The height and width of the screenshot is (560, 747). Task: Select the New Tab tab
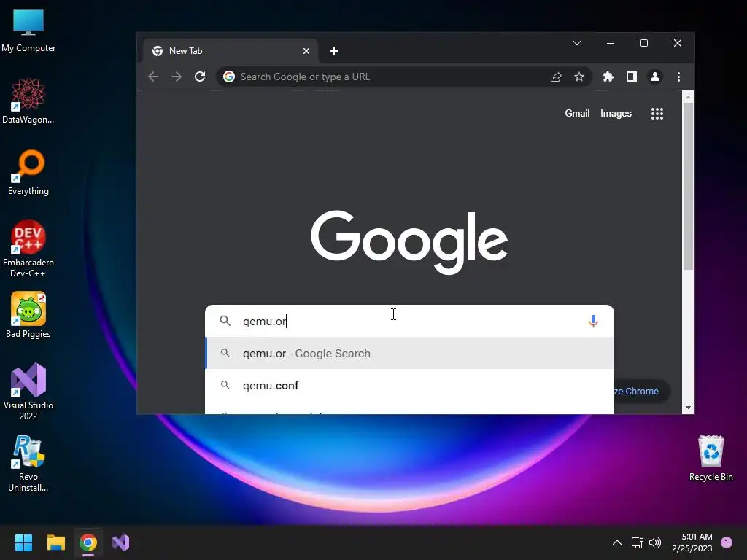(x=231, y=51)
